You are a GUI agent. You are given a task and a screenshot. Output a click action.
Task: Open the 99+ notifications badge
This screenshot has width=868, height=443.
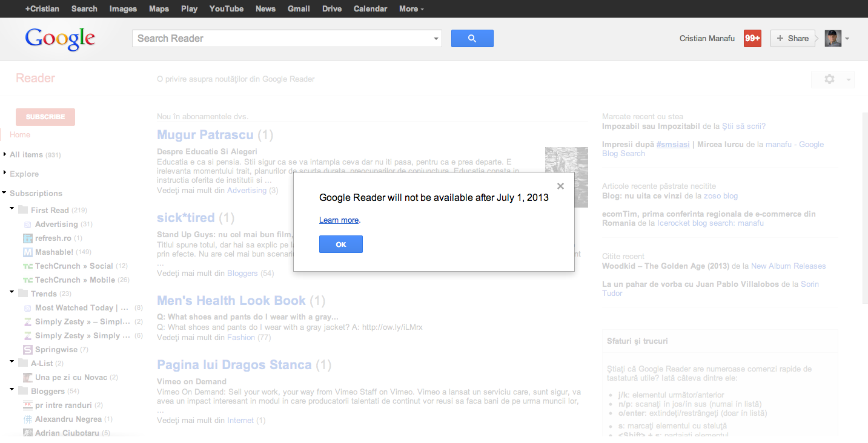752,38
